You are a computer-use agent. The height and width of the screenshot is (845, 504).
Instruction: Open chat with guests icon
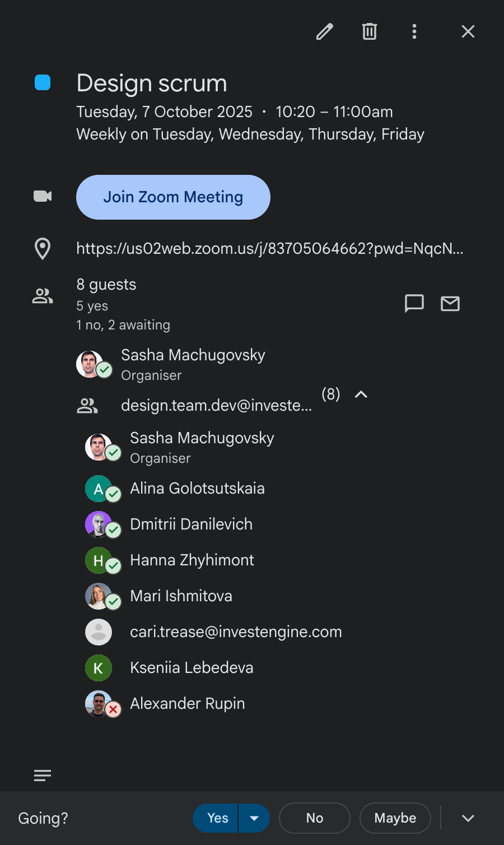point(414,304)
